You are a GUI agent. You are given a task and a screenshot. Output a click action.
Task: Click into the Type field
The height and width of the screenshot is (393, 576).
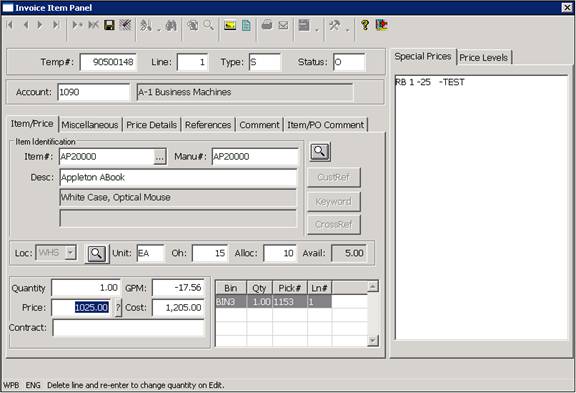(265, 62)
